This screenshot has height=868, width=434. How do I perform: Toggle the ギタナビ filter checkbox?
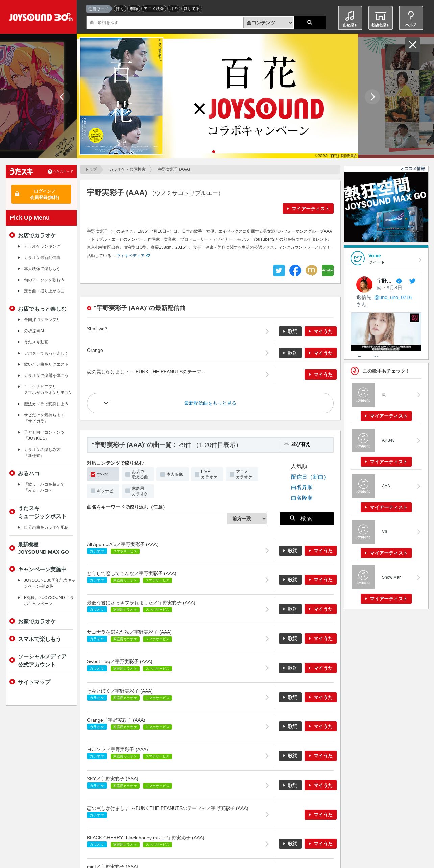tap(93, 491)
